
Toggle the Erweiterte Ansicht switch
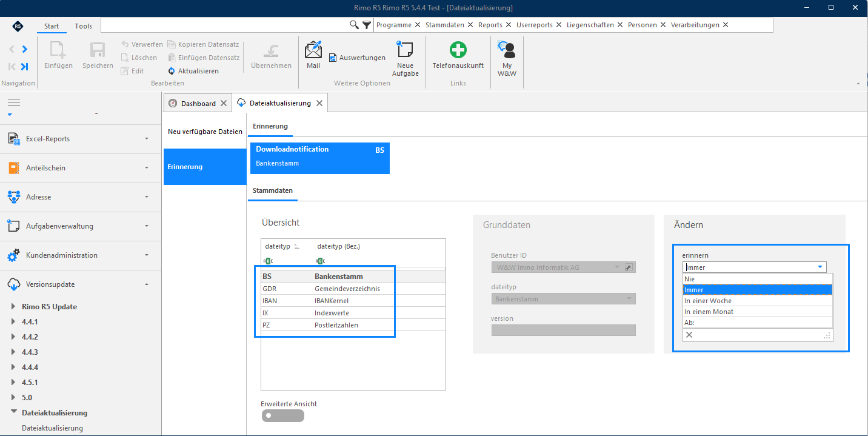283,415
